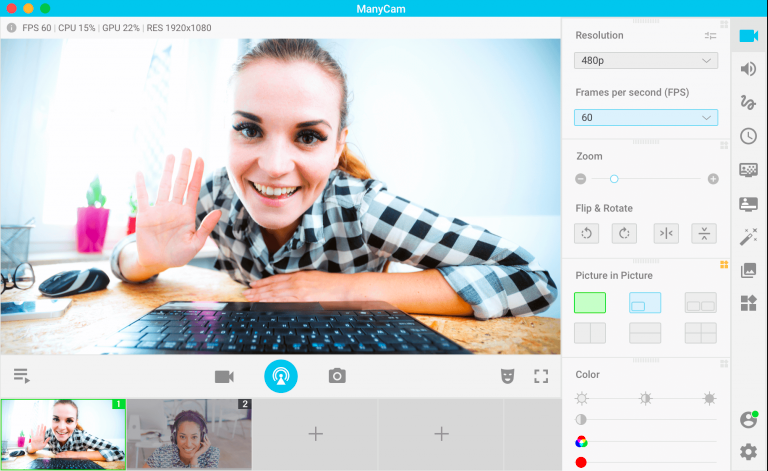Click the CPU 15% status text
Screen dimensions: 768x471
coord(76,28)
